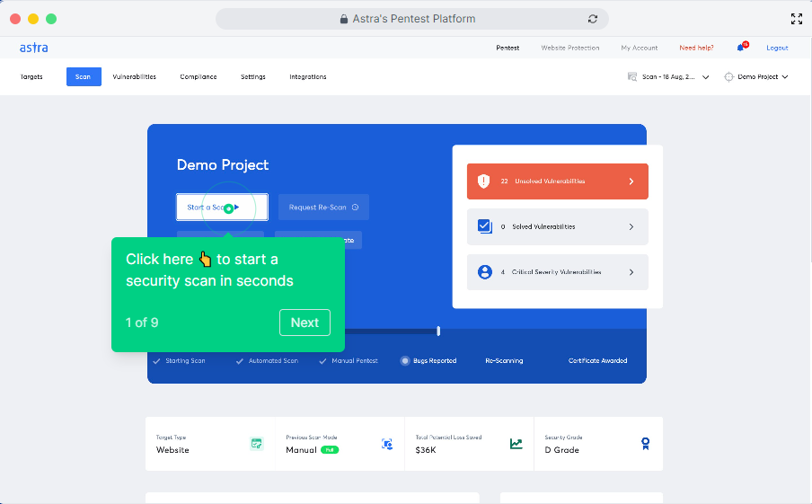Screen dimensions: 812x504
Task: Click the astra logo
Action: tap(33, 48)
